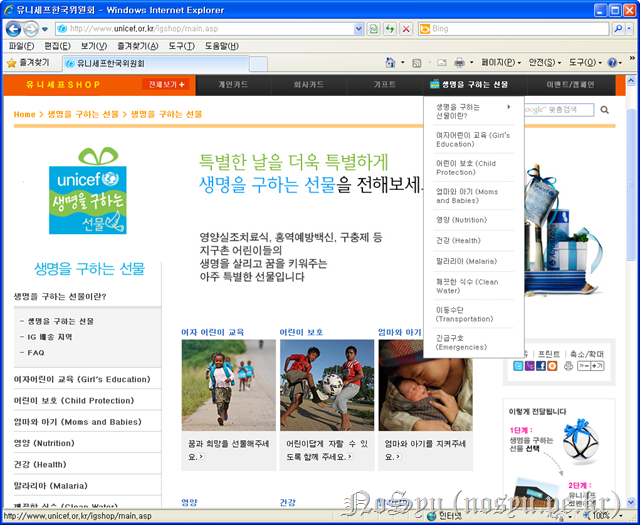The image size is (640, 525).
Task: Switch to the 개인카드 navigation tab
Action: 232,85
